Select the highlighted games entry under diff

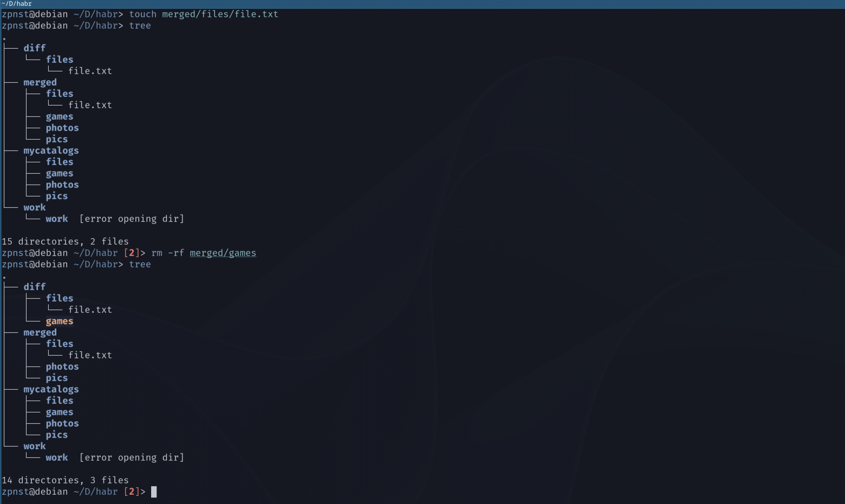click(59, 320)
